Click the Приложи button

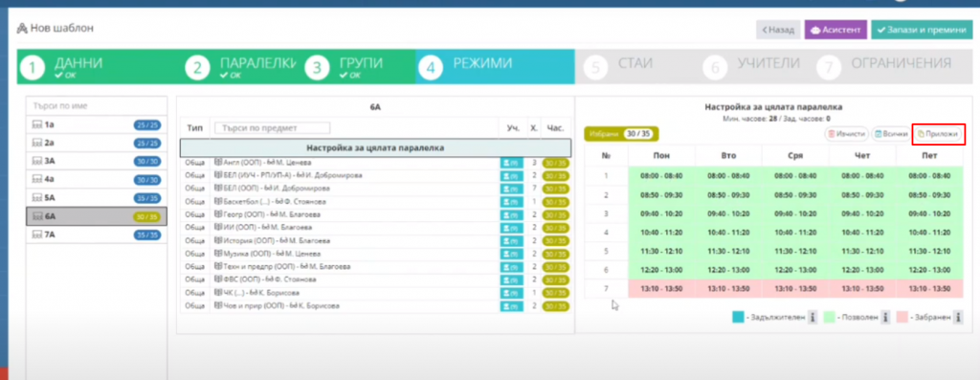coord(938,134)
